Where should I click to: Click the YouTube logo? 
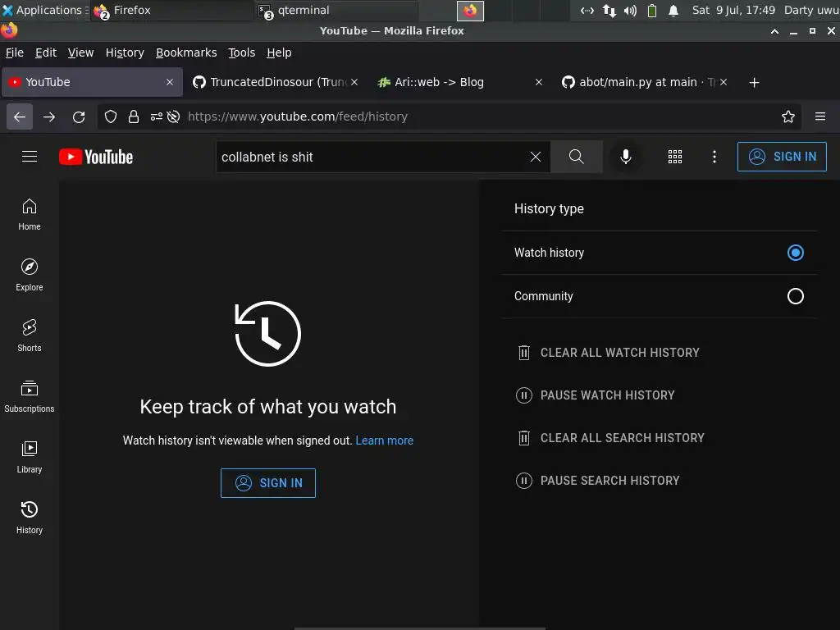coord(96,157)
